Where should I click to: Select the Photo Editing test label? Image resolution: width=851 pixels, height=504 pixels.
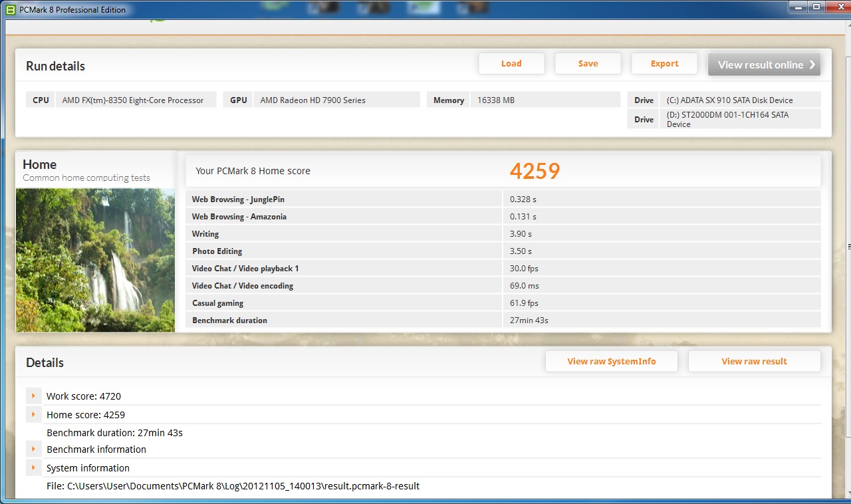pyautogui.click(x=217, y=251)
